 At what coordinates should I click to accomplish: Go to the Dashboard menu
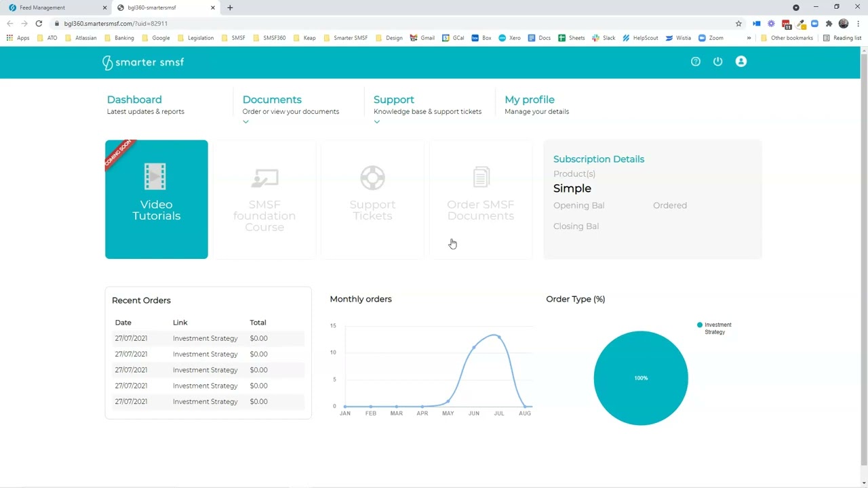coord(134,100)
